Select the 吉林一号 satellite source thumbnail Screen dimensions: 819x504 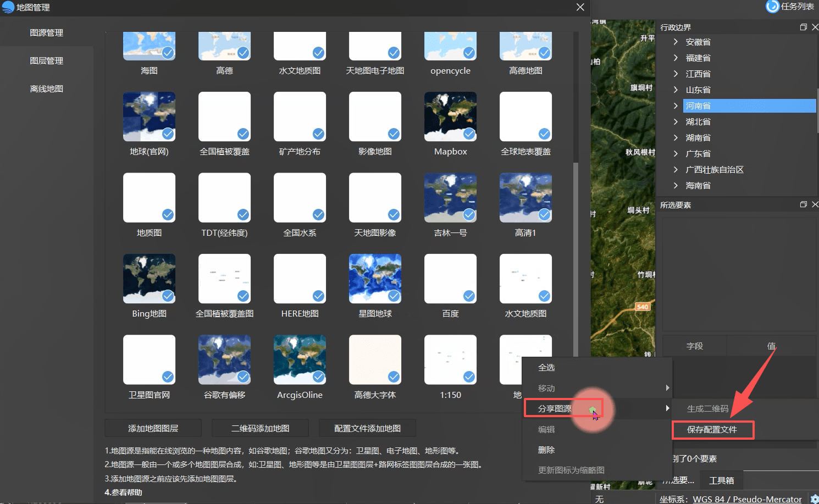point(450,198)
